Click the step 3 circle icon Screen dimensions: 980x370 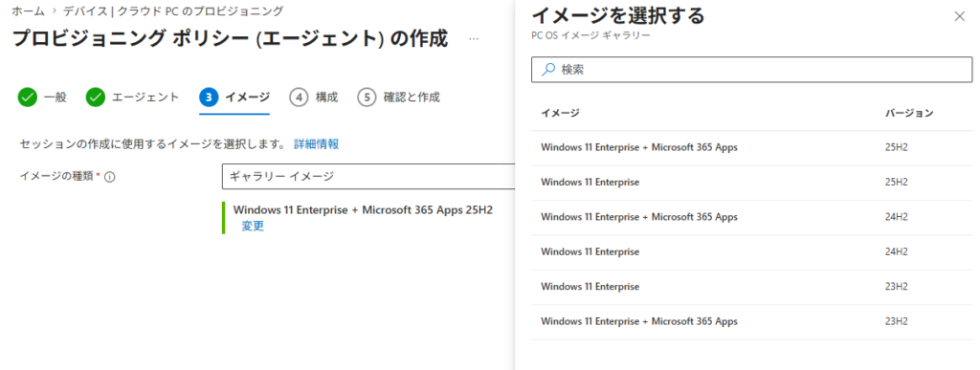(209, 98)
